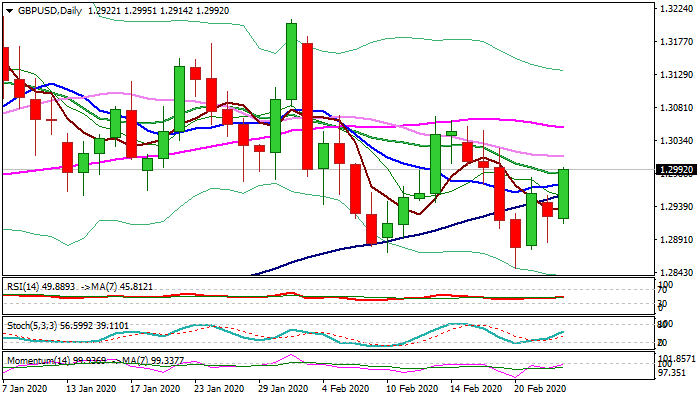
Task: Click the 17 Jan 2020 date label
Action: point(155,388)
